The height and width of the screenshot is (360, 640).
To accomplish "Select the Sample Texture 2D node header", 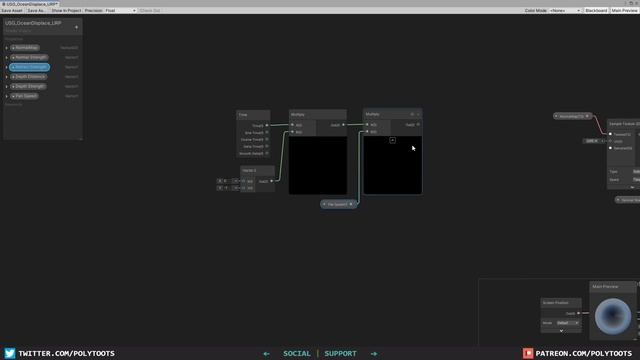I will tap(623, 124).
